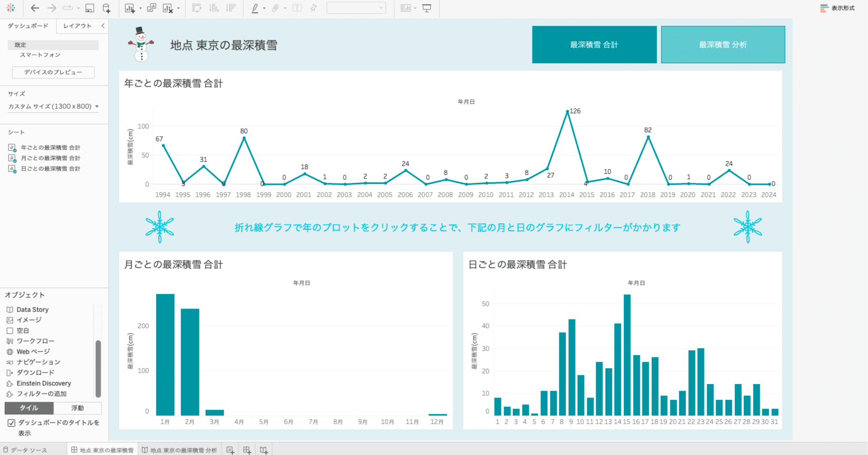The width and height of the screenshot is (868, 455).
Task: Click the 最深積雪 分析 navigation button
Action: [723, 45]
